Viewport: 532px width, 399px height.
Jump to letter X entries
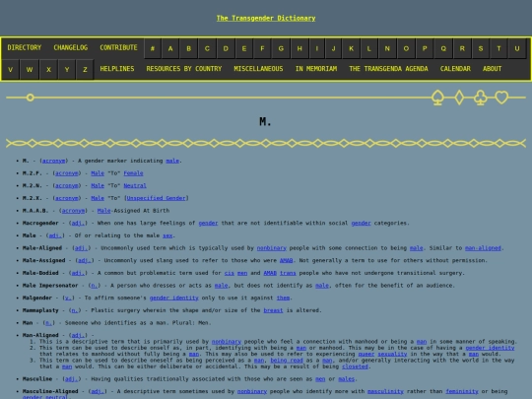coord(48,70)
